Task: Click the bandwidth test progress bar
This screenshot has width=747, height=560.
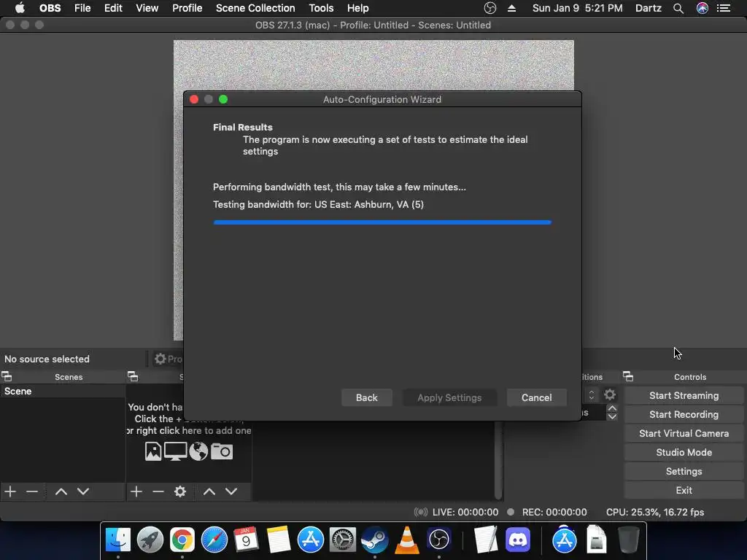Action: click(382, 222)
